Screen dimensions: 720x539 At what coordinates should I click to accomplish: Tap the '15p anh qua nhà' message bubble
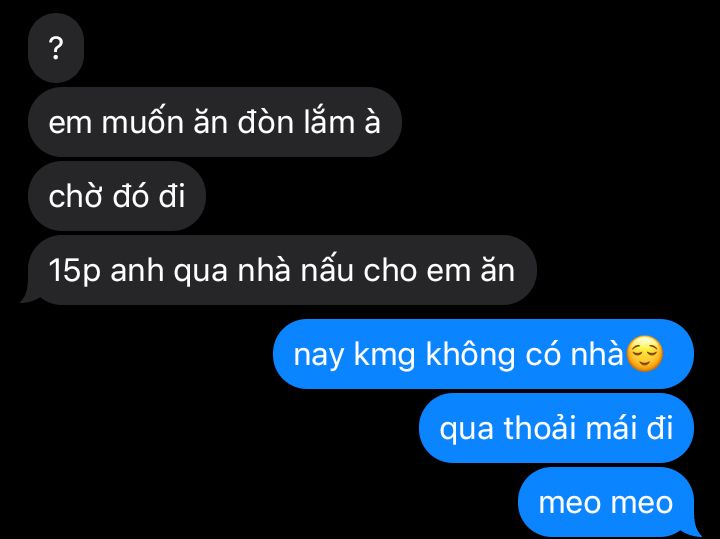coord(279,270)
